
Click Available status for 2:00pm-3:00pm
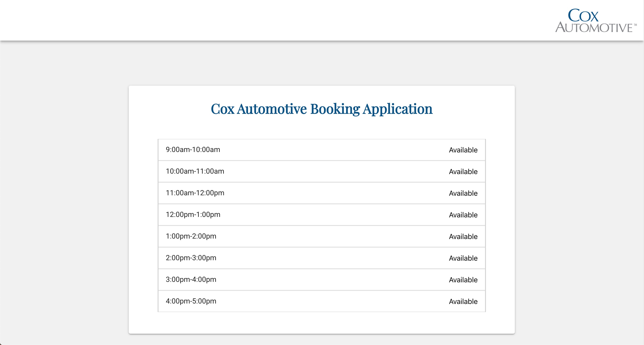pos(463,258)
